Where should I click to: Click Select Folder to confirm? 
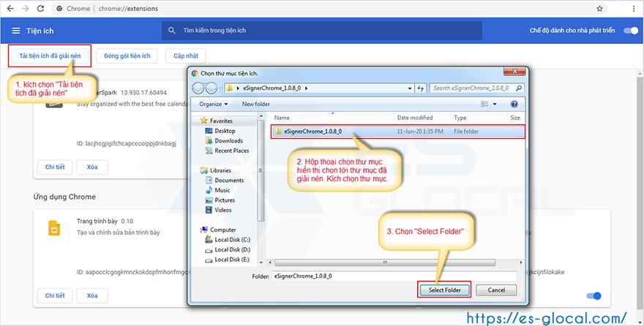pyautogui.click(x=445, y=290)
